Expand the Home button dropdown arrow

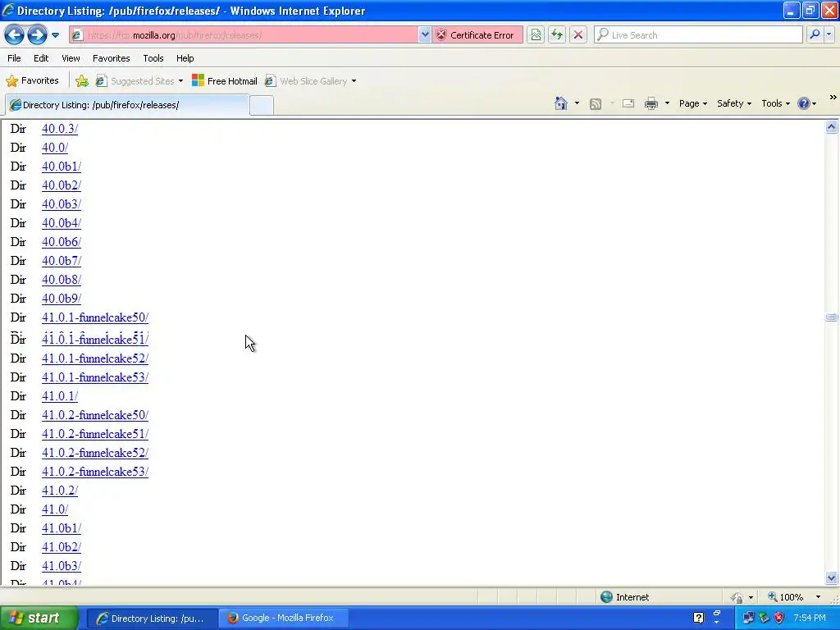click(577, 103)
